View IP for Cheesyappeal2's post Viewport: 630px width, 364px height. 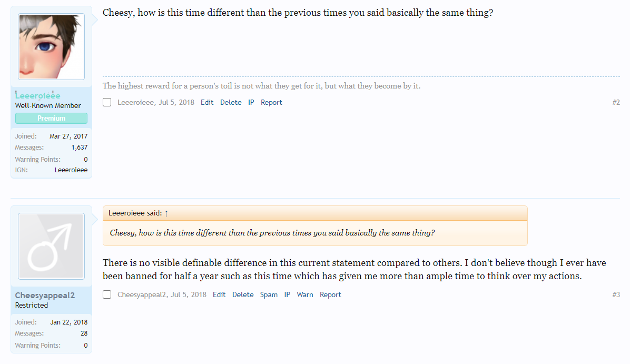287,295
